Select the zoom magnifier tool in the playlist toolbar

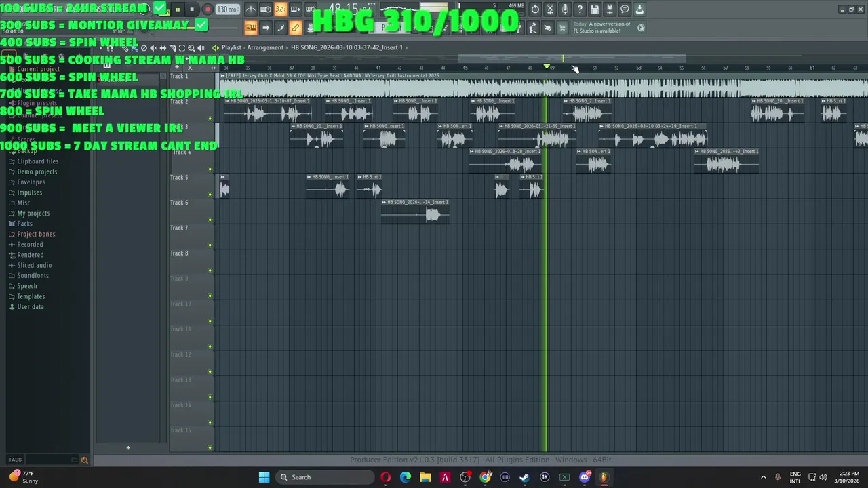pos(191,48)
